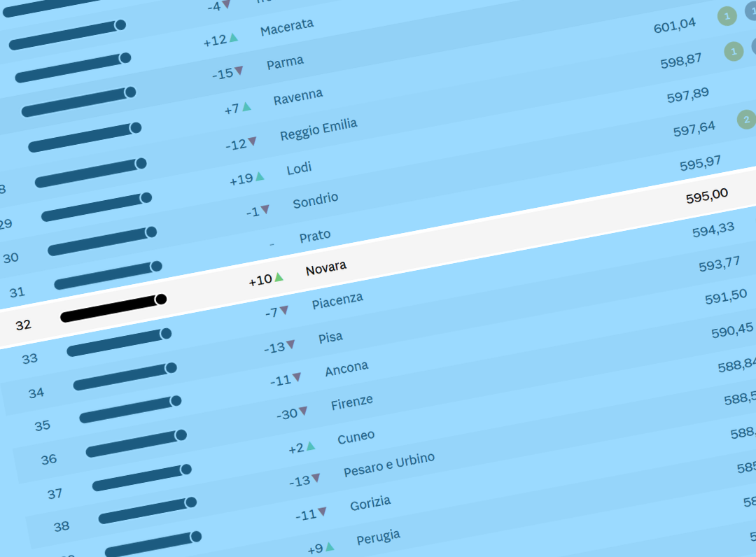Click the black bar knob in rank 32 row
Image resolution: width=756 pixels, height=557 pixels.
[161, 299]
